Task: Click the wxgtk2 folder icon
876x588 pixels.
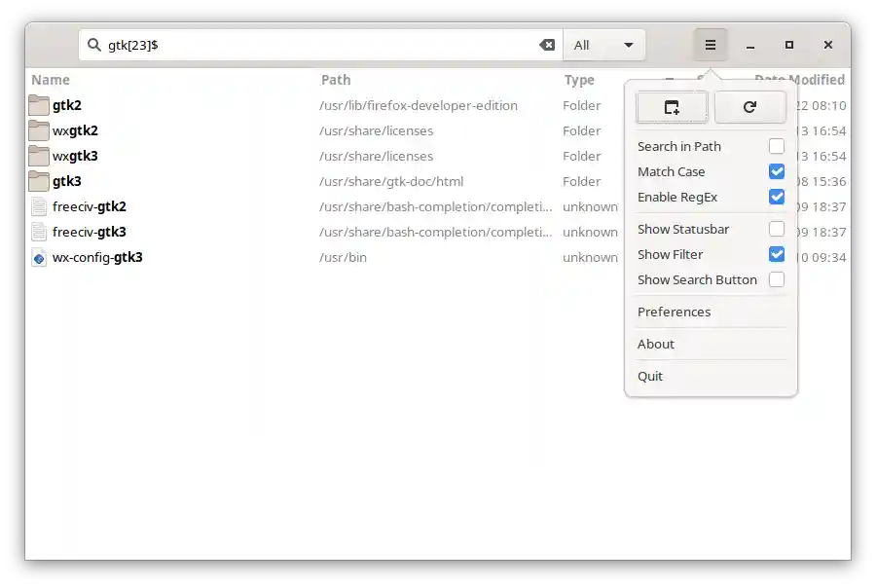Action: click(x=39, y=130)
